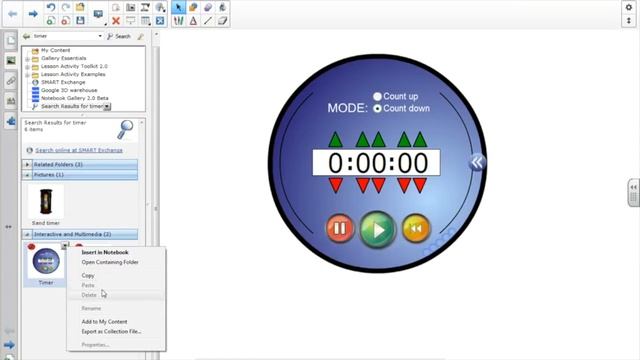The width and height of the screenshot is (640, 360).
Task: Add a new page icon
Action: click(x=51, y=21)
